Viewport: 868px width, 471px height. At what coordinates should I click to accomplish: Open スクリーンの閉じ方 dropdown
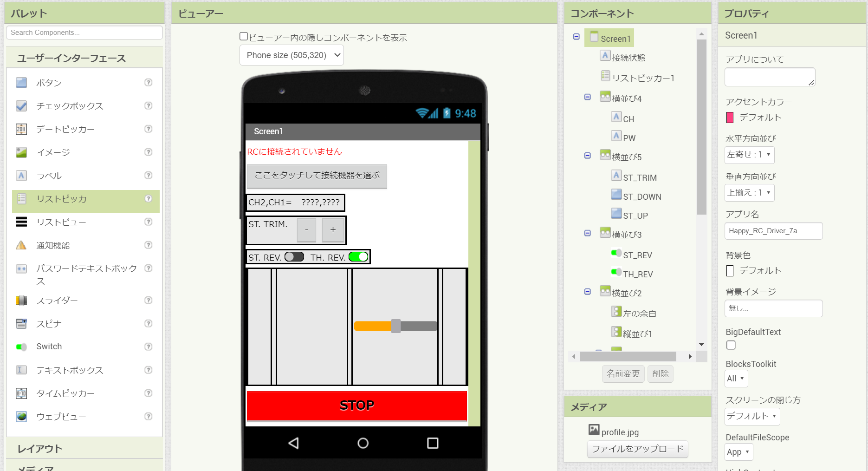[752, 416]
